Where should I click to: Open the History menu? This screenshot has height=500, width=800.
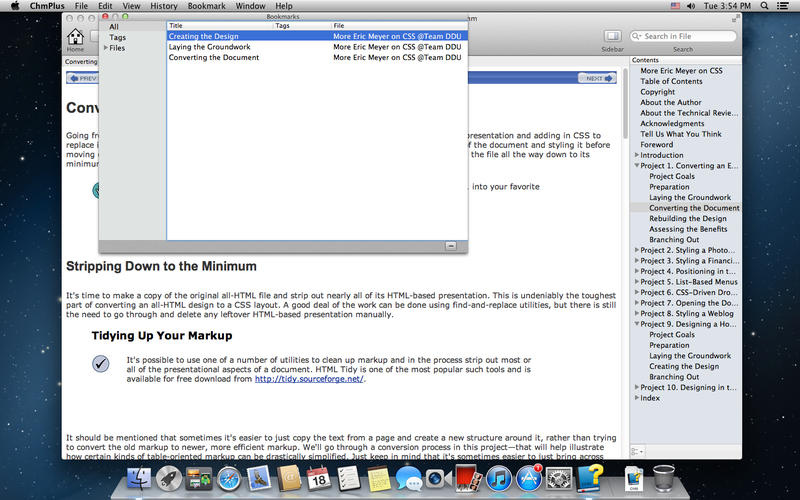[x=164, y=6]
